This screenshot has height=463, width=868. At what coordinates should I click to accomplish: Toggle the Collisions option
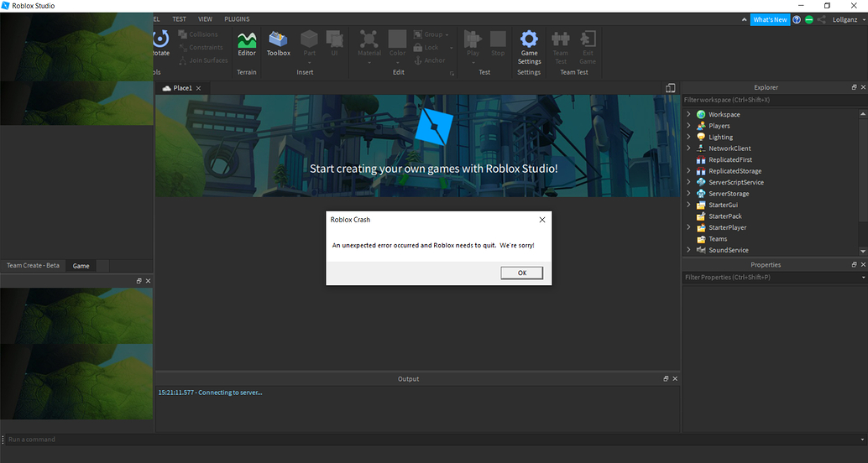tap(198, 34)
